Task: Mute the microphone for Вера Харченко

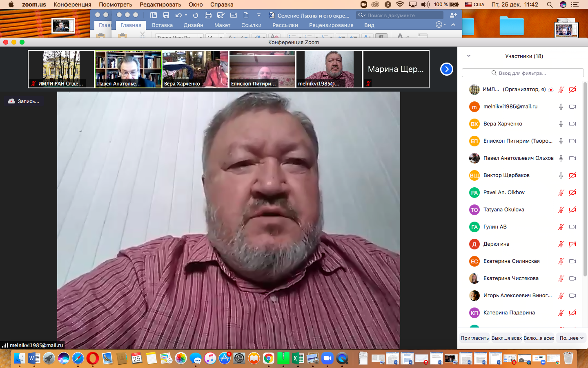Action: click(561, 124)
